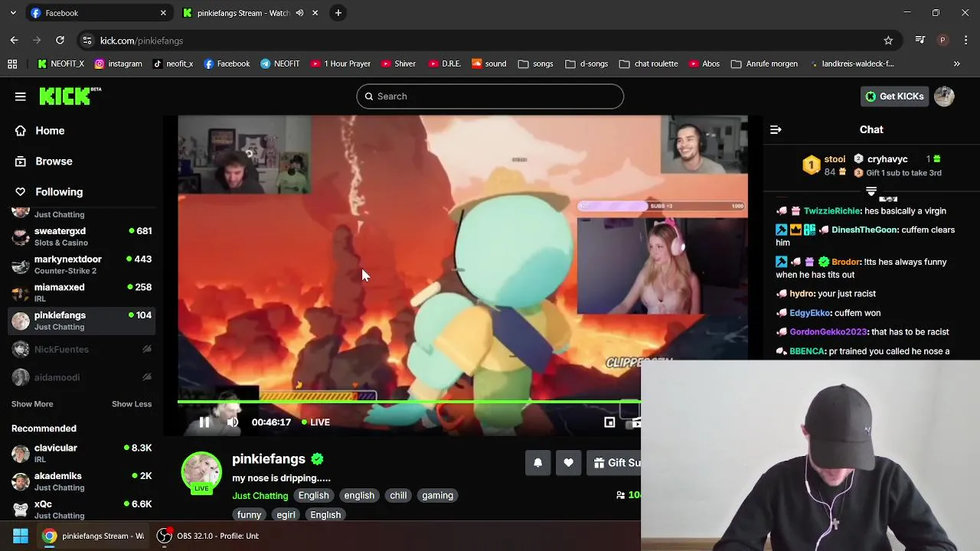This screenshot has width=980, height=551.
Task: Jump to LIVE in the player
Action: pyautogui.click(x=315, y=422)
